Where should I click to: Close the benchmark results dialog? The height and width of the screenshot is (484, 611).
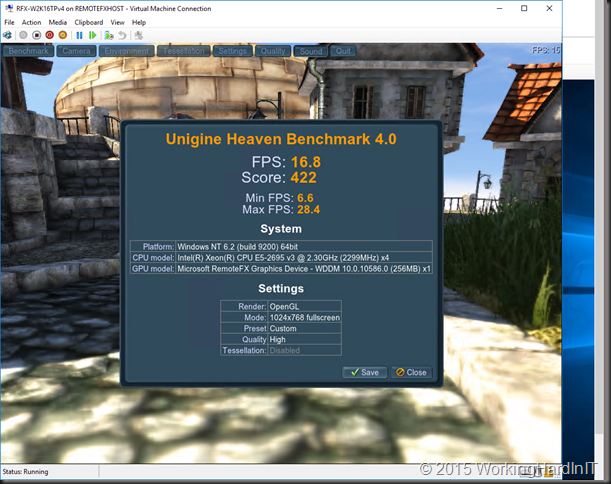(411, 372)
